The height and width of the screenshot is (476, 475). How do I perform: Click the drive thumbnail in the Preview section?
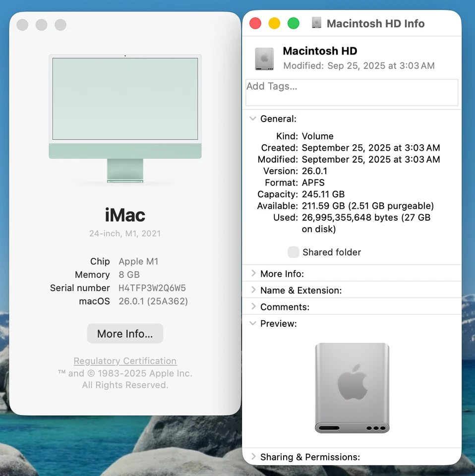[x=352, y=388]
